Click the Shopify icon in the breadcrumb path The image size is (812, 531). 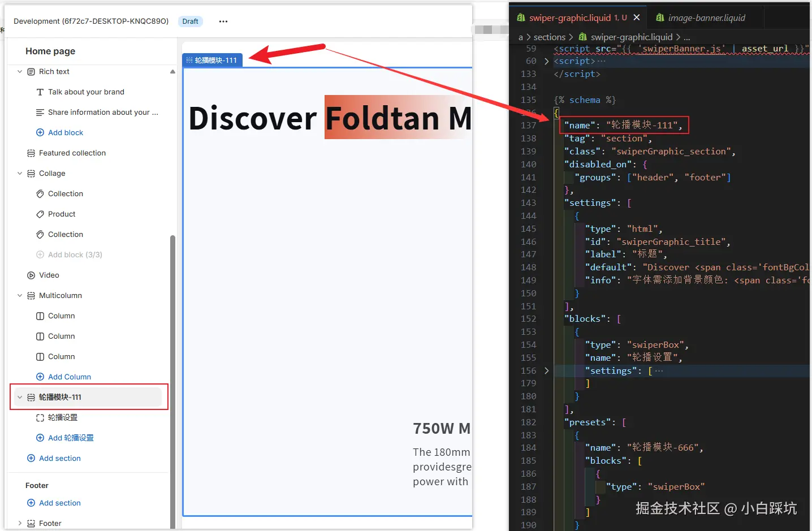(582, 37)
